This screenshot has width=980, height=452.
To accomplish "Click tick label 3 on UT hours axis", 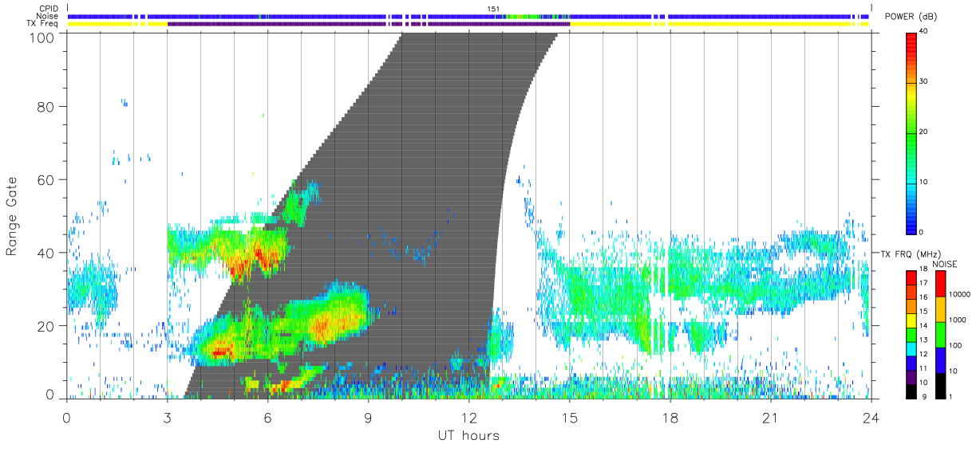I will [x=167, y=418].
